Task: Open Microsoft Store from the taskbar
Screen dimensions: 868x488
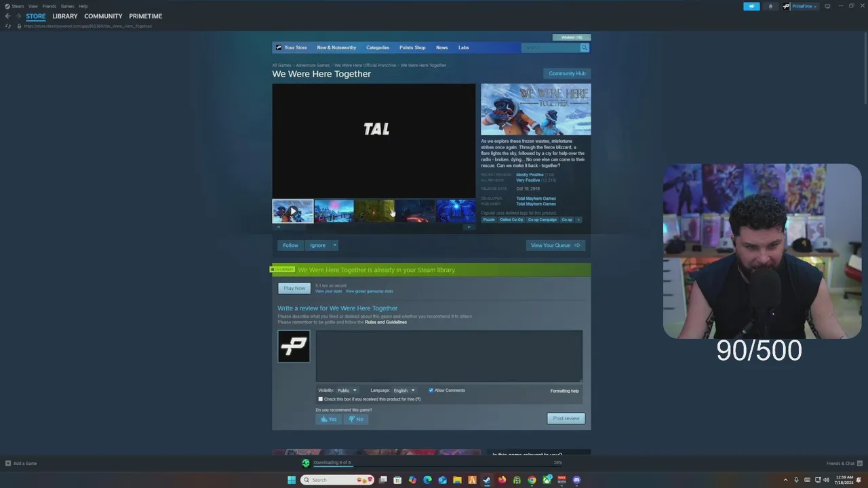Action: pyautogui.click(x=397, y=480)
